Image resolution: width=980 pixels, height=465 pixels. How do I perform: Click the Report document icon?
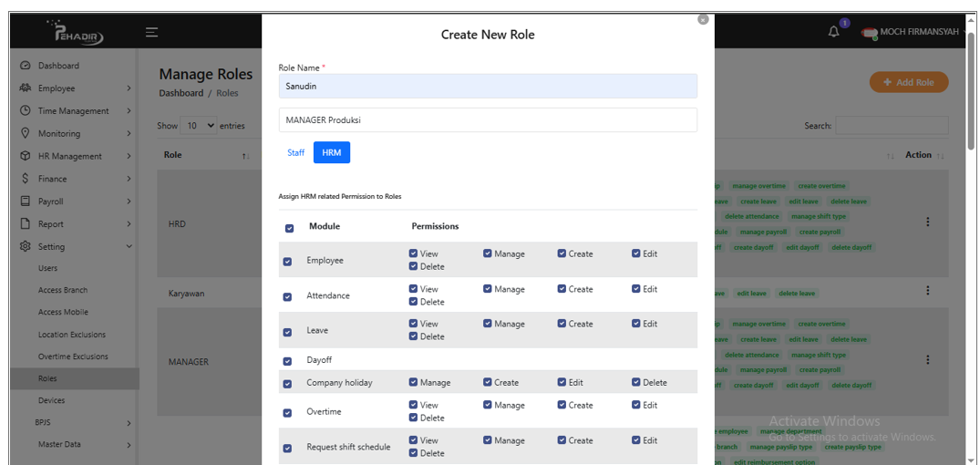(x=26, y=224)
